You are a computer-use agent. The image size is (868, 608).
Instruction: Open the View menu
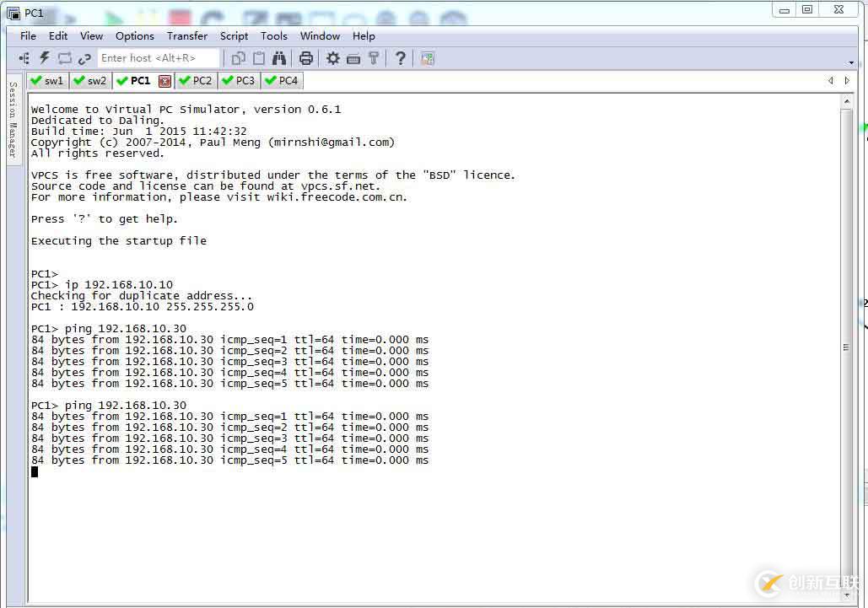91,36
